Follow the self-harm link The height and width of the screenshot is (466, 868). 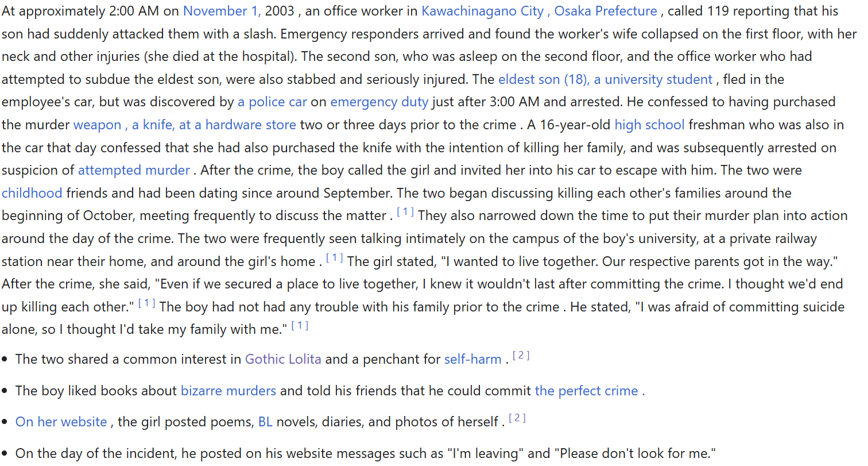click(x=472, y=360)
